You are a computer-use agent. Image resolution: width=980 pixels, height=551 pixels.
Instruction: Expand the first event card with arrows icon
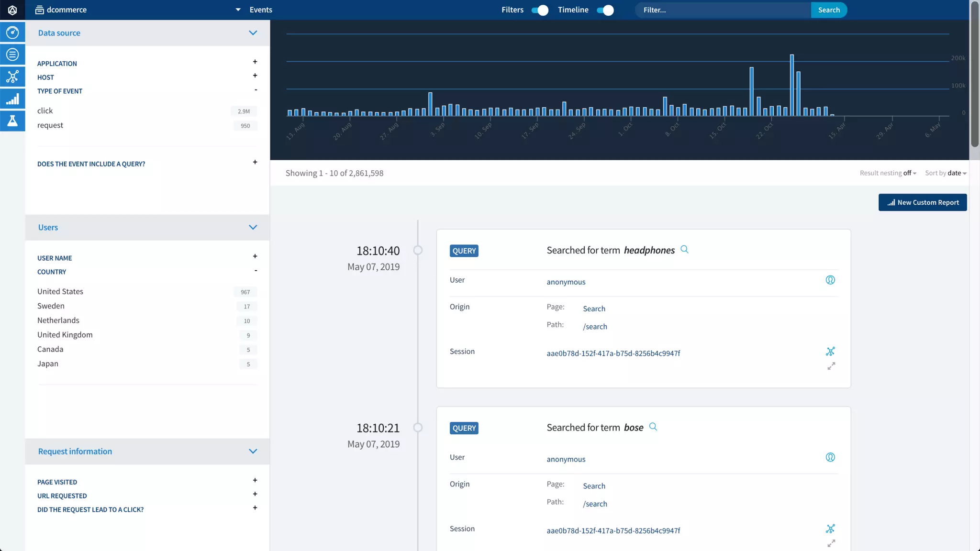point(831,366)
